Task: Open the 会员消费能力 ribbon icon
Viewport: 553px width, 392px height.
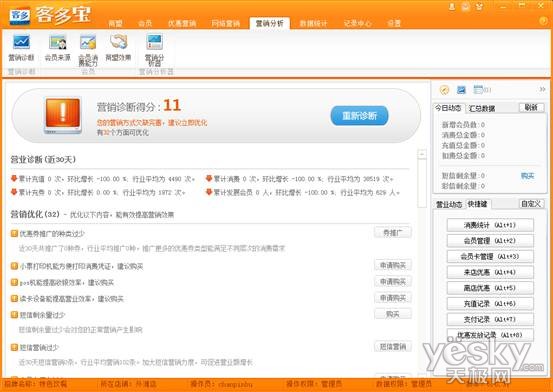Action: 88,50
